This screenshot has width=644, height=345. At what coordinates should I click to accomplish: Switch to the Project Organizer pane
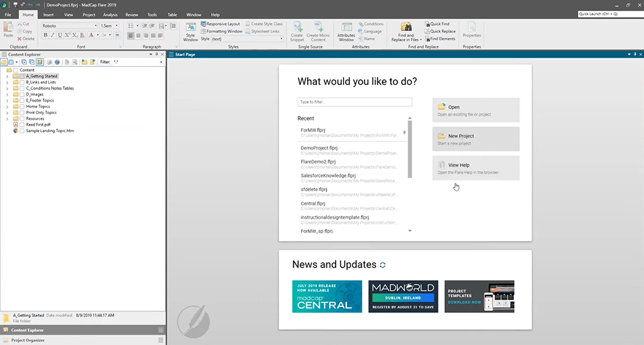point(82,340)
